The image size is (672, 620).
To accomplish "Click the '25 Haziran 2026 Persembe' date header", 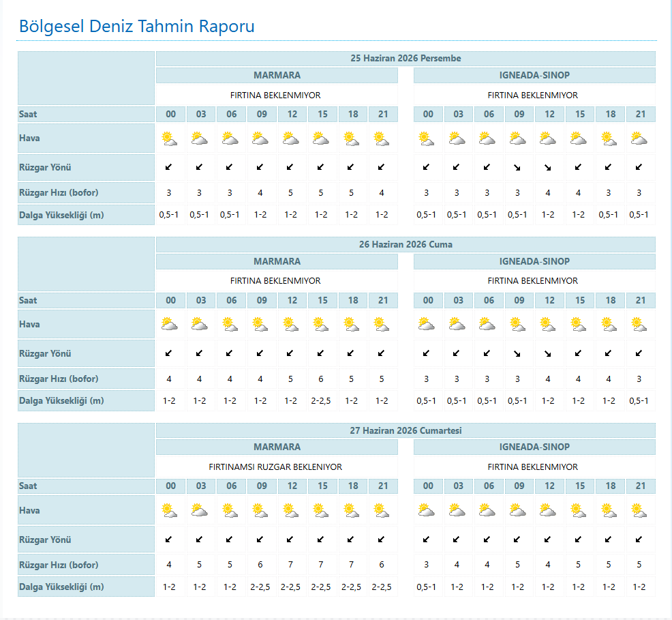I will point(406,58).
